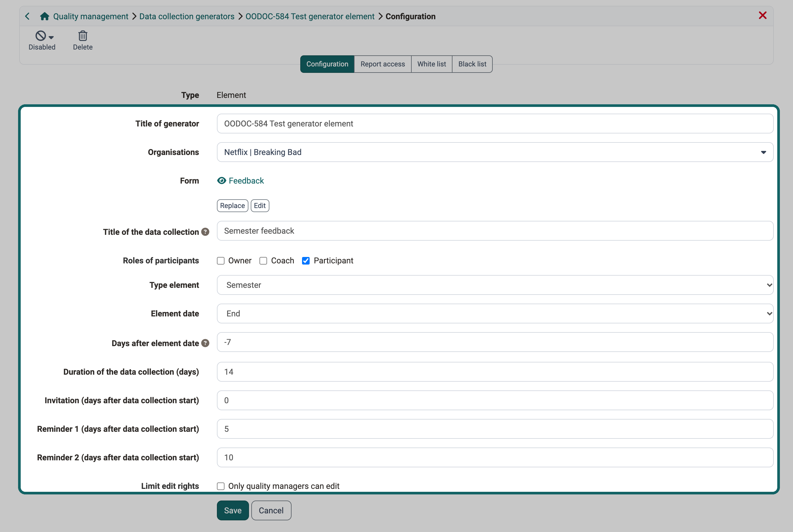Go to Data collection generators breadcrumb
This screenshot has width=793, height=532.
(187, 16)
